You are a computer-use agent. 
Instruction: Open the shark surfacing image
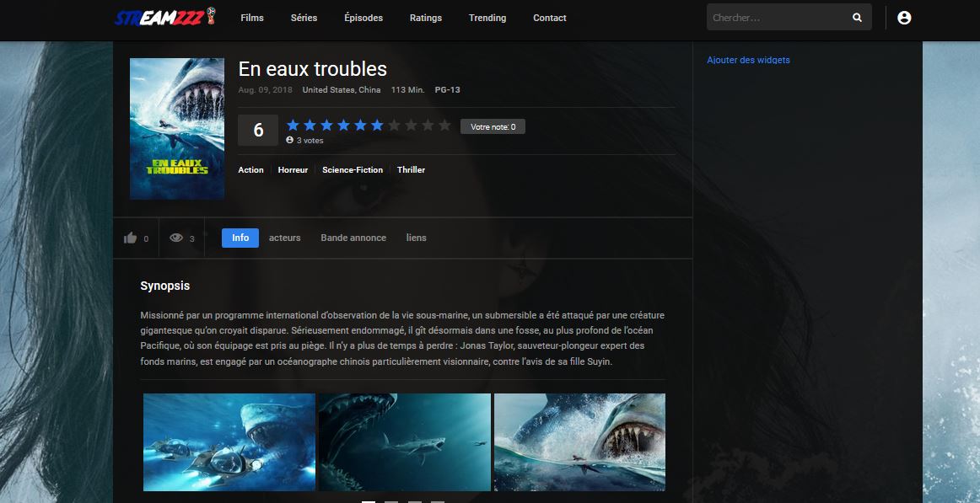point(579,441)
